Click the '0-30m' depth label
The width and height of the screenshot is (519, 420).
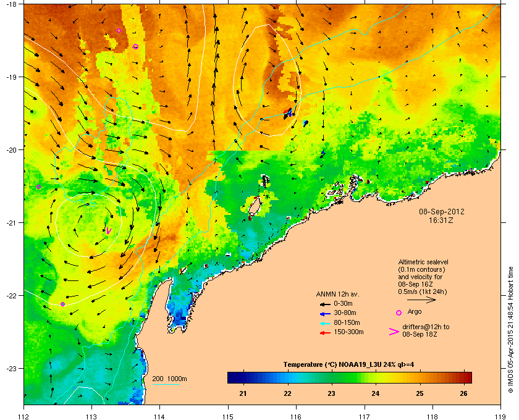pos(343,303)
